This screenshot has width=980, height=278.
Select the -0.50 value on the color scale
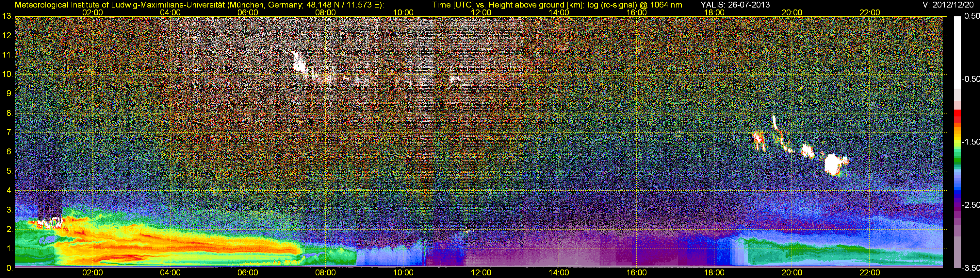pos(970,79)
